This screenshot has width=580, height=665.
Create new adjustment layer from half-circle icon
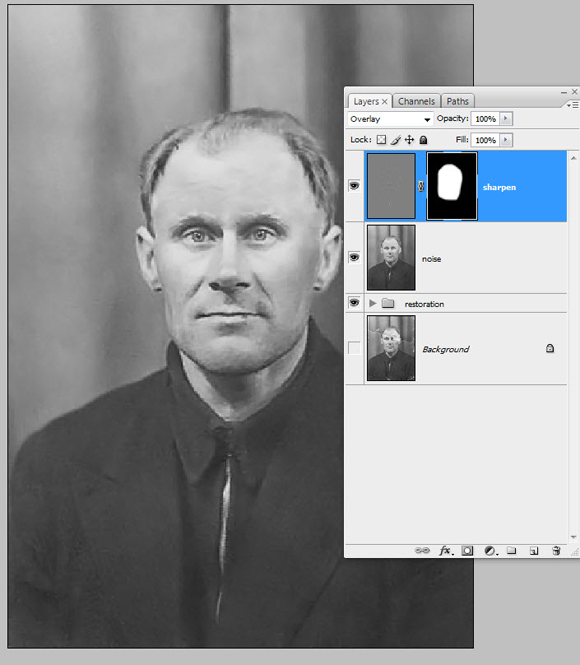tap(491, 550)
